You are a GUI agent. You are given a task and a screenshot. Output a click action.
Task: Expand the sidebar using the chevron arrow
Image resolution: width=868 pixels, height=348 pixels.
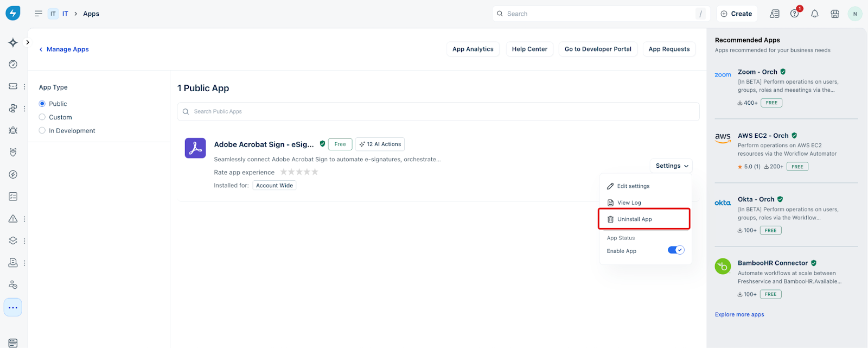click(28, 42)
